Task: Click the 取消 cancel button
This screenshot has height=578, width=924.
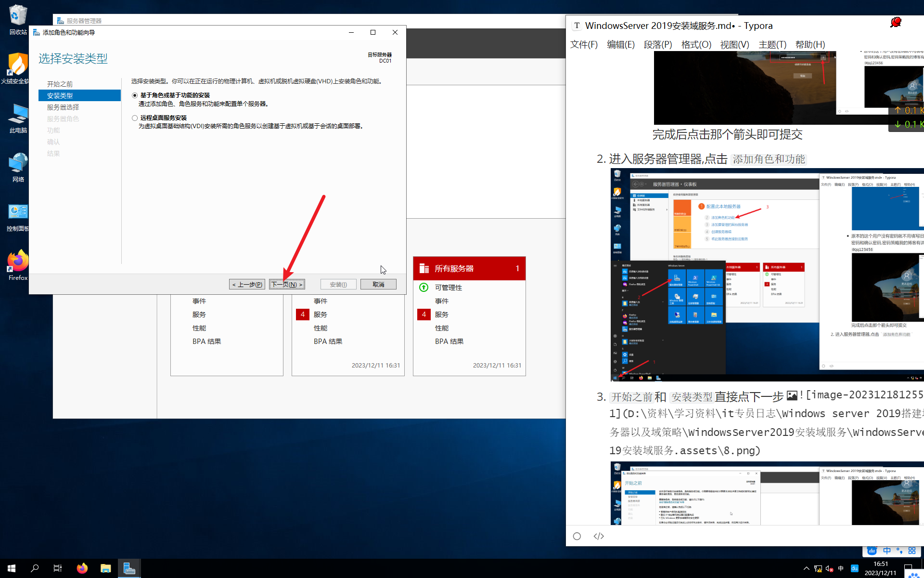Action: pos(378,285)
